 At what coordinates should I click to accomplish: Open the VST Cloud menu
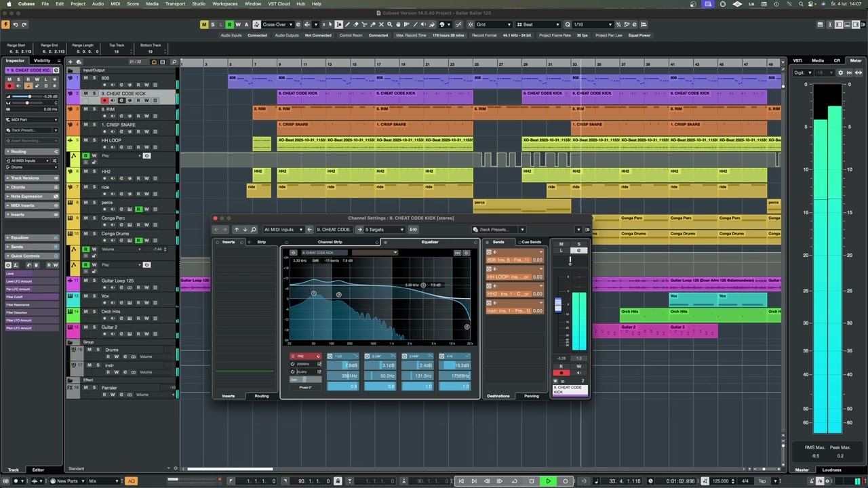(x=279, y=3)
